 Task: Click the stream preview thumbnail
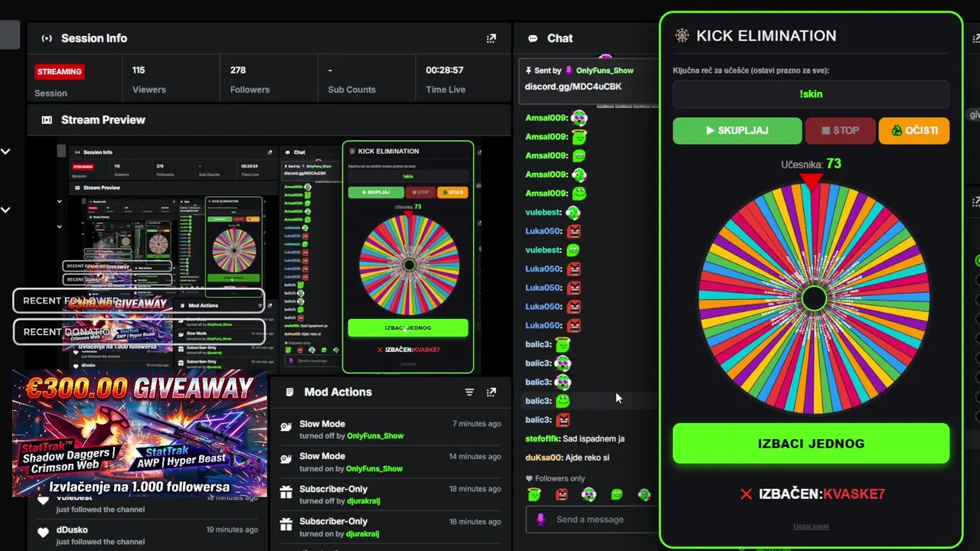point(270,256)
